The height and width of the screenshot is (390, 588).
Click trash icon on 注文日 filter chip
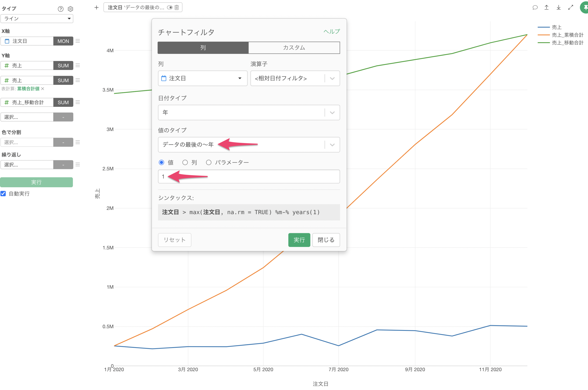(177, 8)
